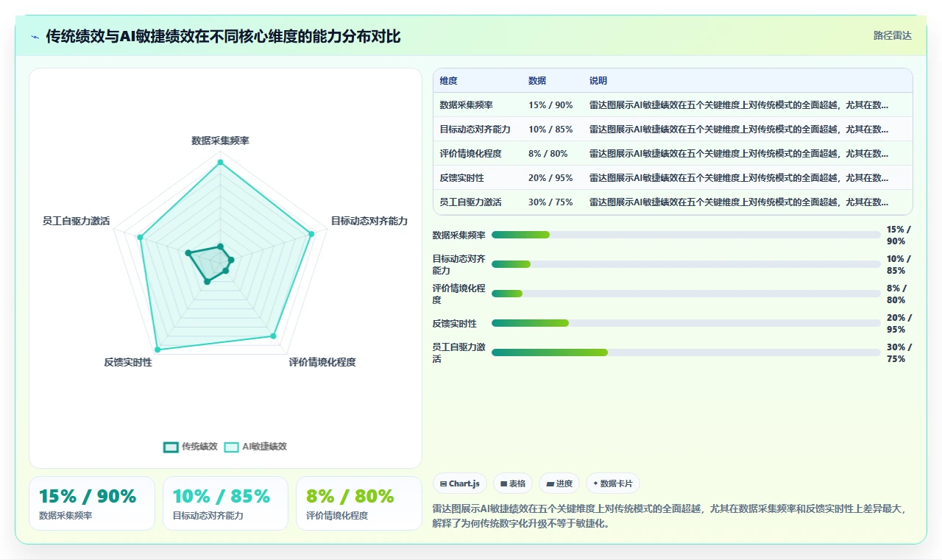Click AI敏捷绩效 data point on 数据采集频率 axis

[220, 163]
